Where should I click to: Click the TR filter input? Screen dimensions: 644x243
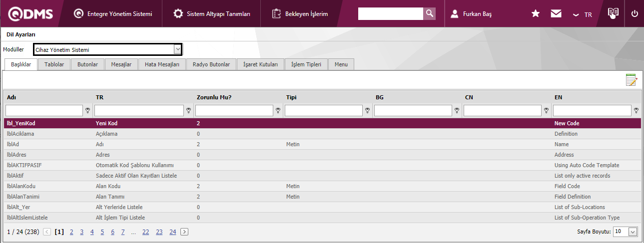(x=139, y=110)
